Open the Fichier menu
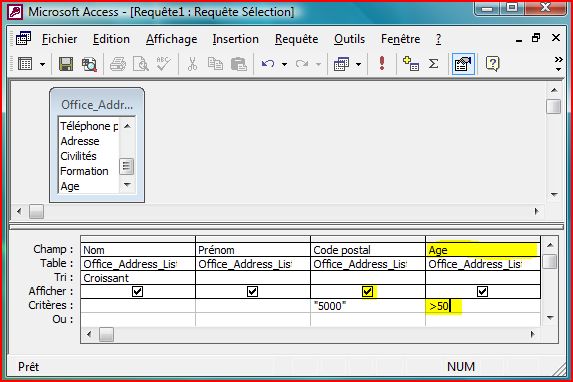This screenshot has width=573, height=382. 59,39
